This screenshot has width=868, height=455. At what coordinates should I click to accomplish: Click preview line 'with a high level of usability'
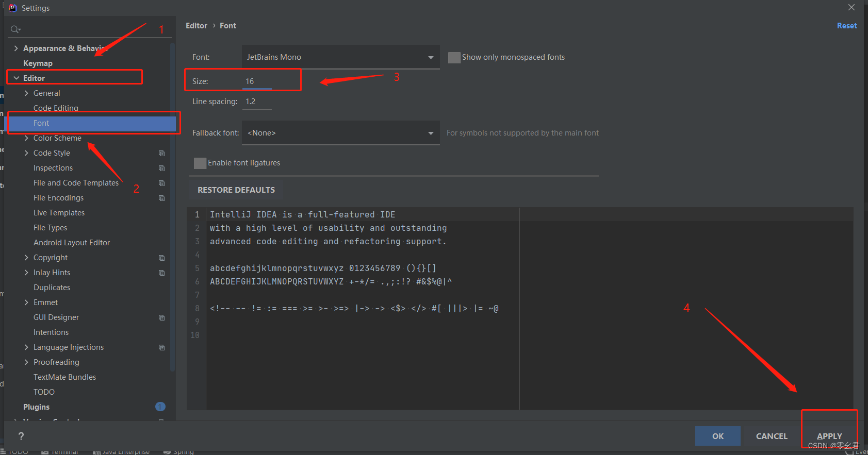click(328, 228)
